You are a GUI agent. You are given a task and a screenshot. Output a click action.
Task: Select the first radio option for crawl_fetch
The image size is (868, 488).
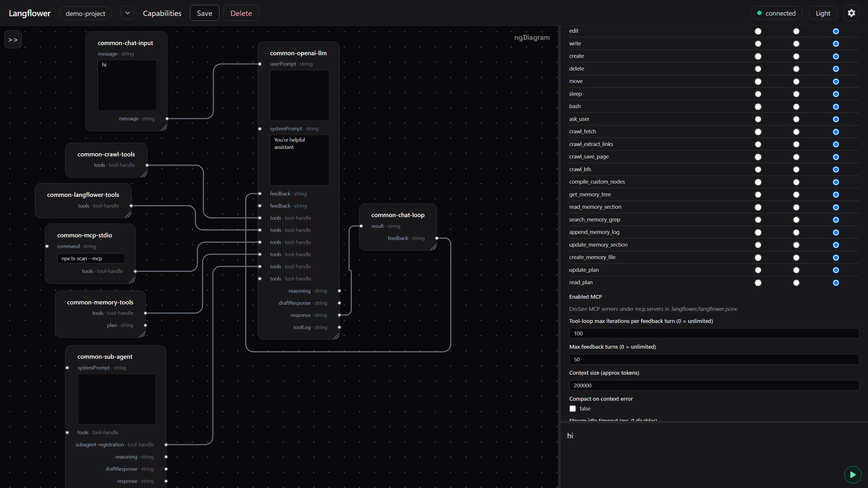[758, 132]
